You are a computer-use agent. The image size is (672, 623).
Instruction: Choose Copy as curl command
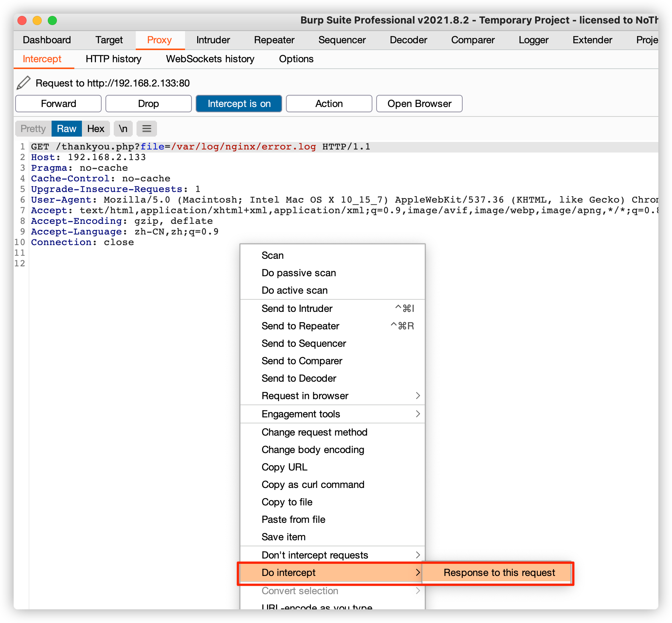pos(333,485)
